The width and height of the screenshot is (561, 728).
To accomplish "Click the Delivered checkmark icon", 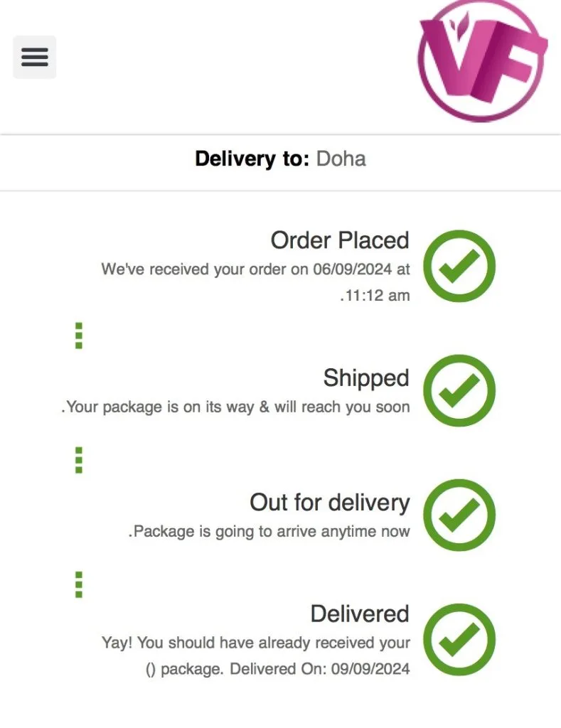I will pos(459,639).
